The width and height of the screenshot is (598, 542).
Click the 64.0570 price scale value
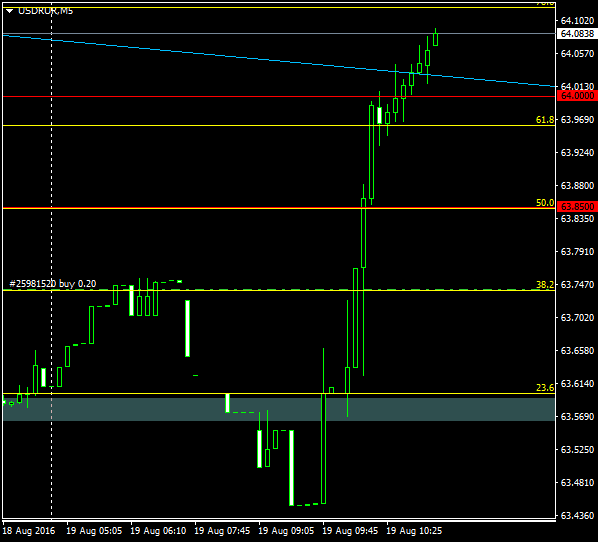tap(577, 54)
